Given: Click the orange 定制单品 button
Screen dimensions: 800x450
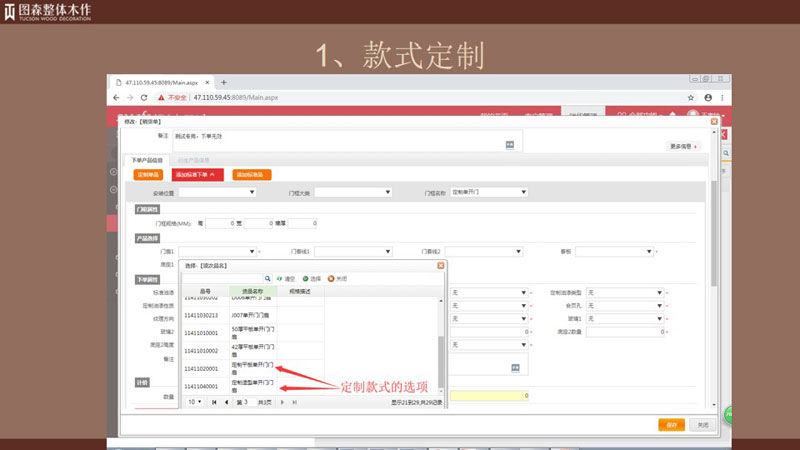Looking at the screenshot, I should coord(148,174).
